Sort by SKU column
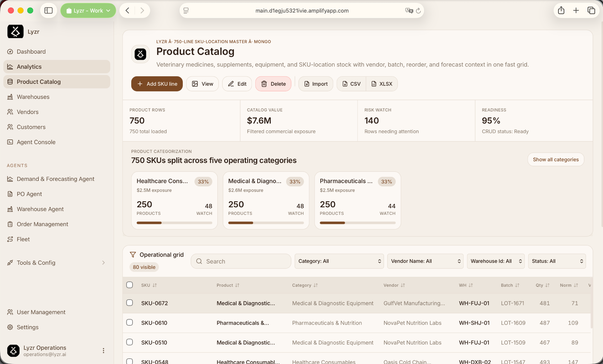603x364 pixels. tap(149, 285)
